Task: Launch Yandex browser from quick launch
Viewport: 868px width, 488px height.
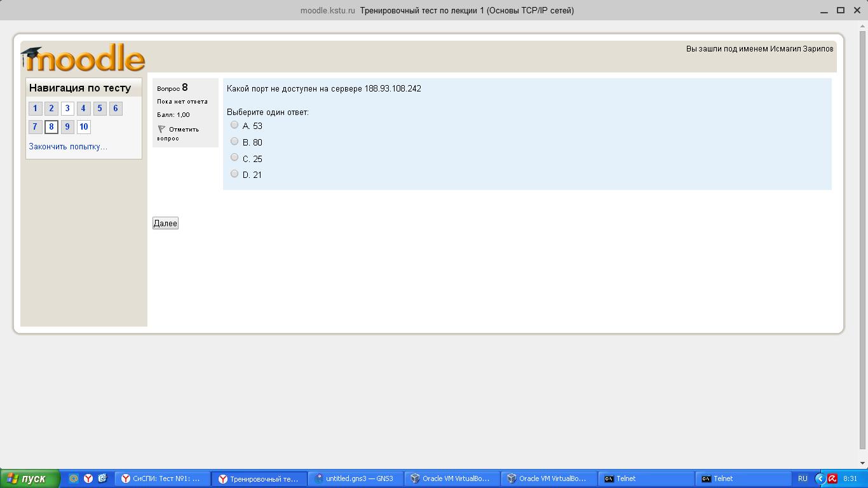Action: coord(88,478)
